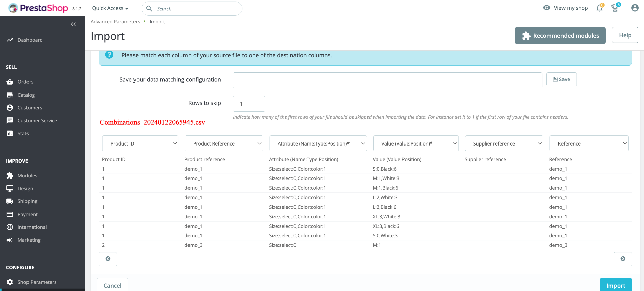Viewport: 644px width, 291px height.
Task: Open the Quick Access dropdown
Action: tap(110, 8)
